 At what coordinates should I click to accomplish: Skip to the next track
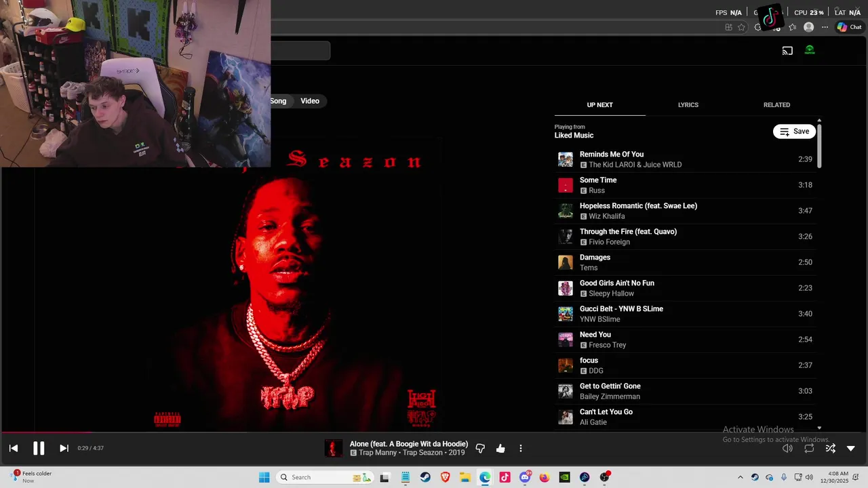pyautogui.click(x=64, y=448)
